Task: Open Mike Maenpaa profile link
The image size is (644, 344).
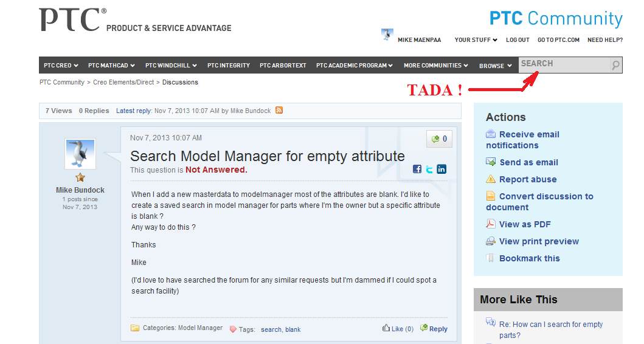Action: pos(420,40)
